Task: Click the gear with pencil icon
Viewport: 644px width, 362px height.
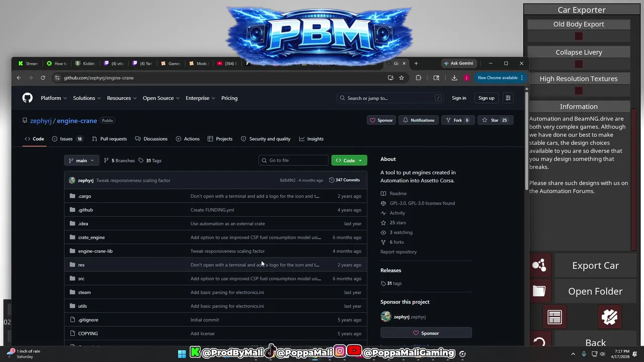Action: 609,317
